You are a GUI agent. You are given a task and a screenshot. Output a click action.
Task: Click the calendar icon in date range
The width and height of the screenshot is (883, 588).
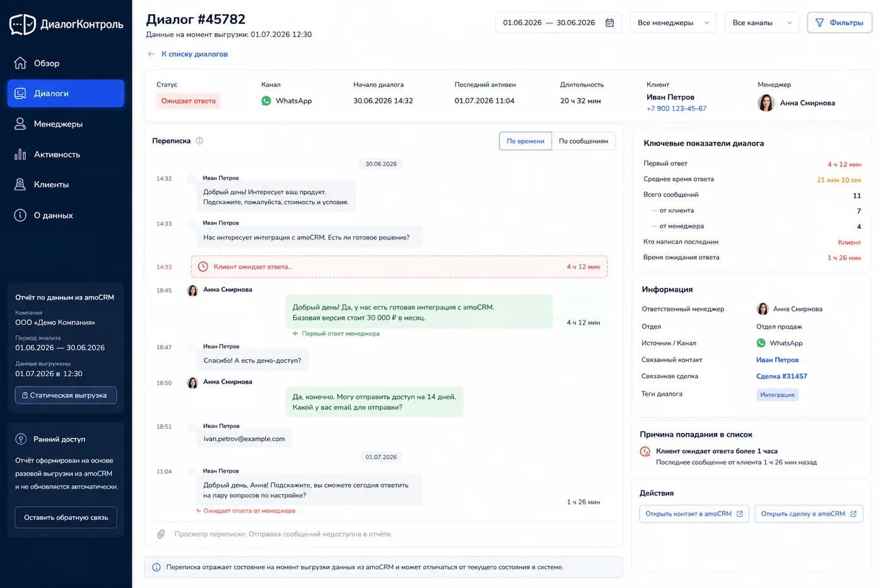tap(610, 23)
